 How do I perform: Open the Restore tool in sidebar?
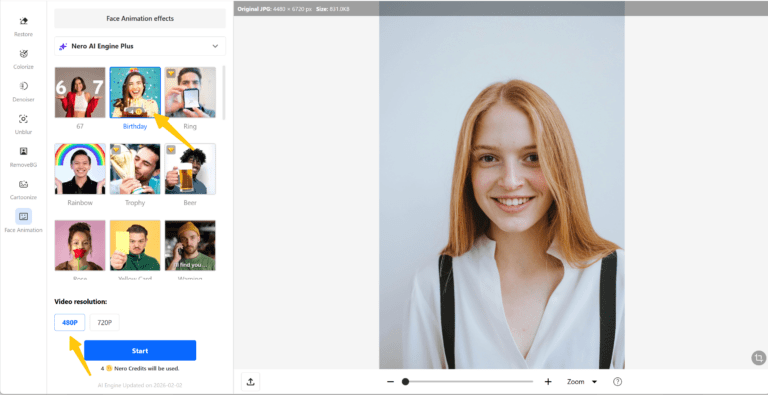click(x=24, y=26)
